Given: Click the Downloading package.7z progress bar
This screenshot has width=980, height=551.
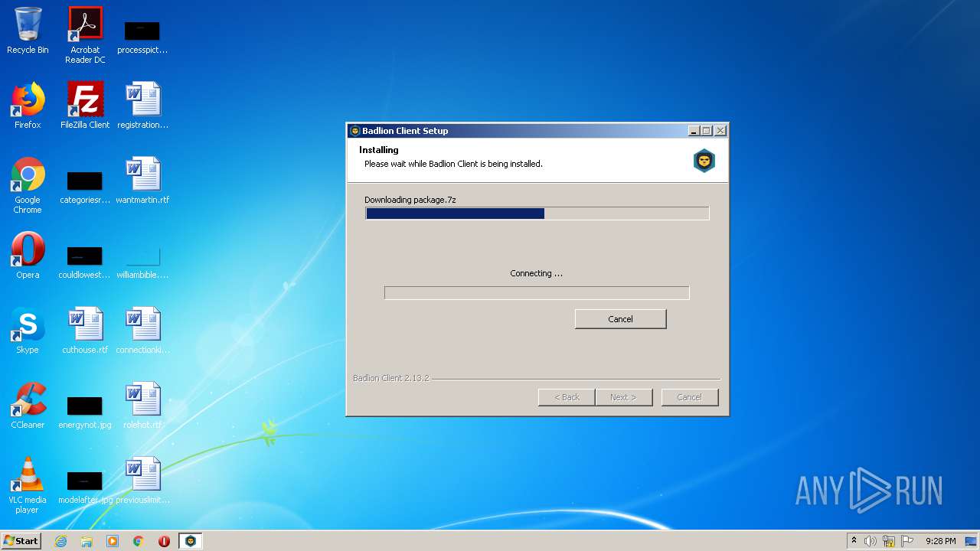Looking at the screenshot, I should coord(537,214).
